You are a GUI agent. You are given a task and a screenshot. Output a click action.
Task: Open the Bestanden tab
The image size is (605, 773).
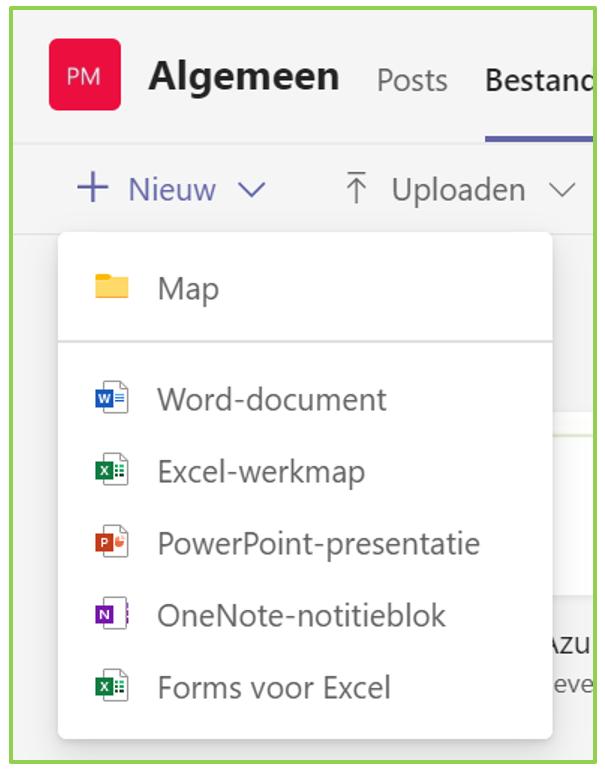[539, 80]
